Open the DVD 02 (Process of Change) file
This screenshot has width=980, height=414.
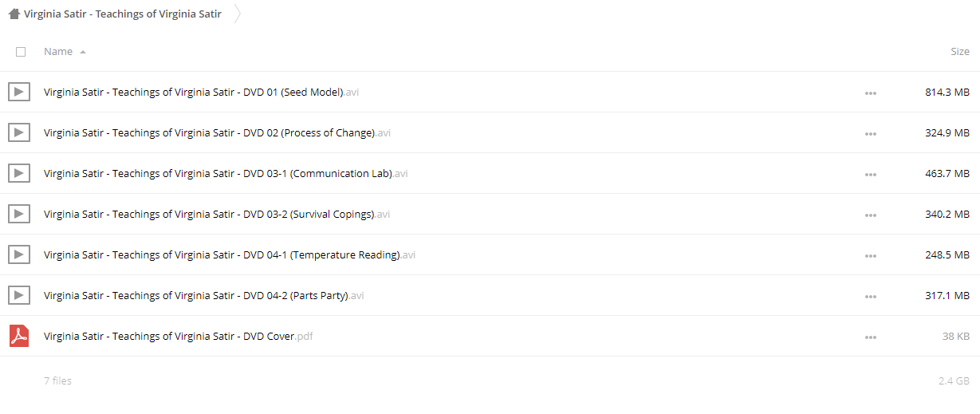[x=217, y=132]
